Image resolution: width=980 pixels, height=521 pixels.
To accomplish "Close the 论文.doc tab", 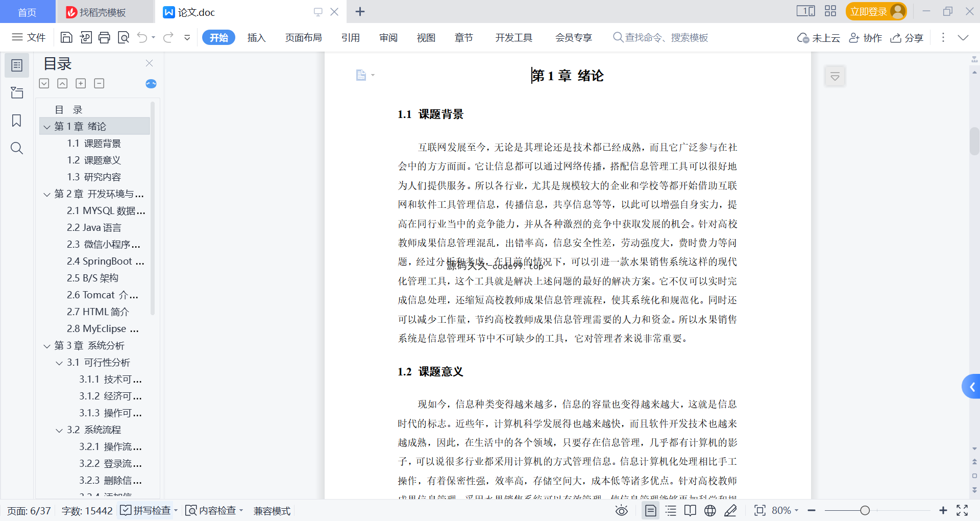I will [x=334, y=12].
